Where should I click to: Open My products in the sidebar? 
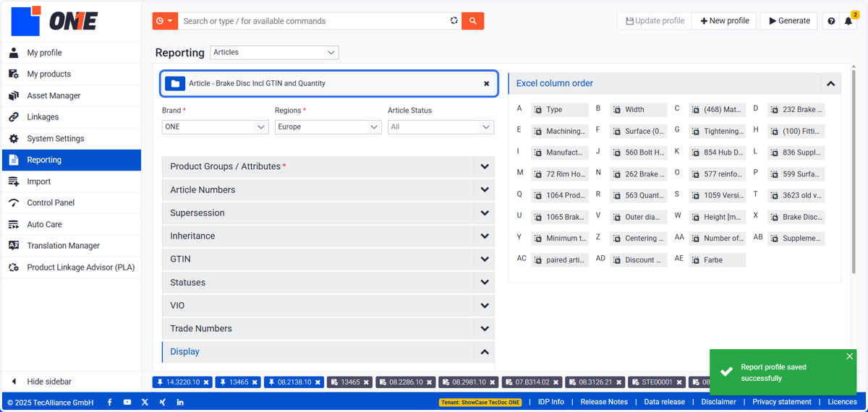[x=72, y=74]
